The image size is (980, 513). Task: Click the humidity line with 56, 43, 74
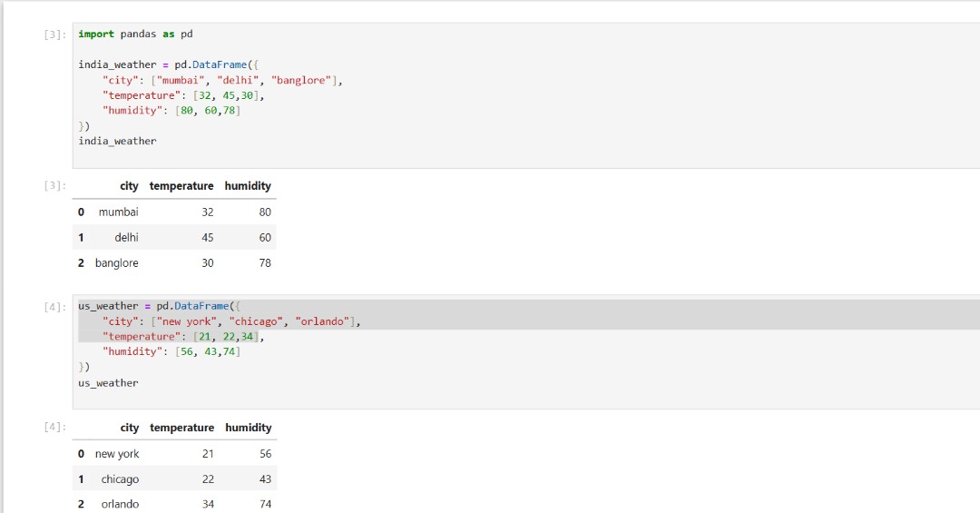coord(171,351)
